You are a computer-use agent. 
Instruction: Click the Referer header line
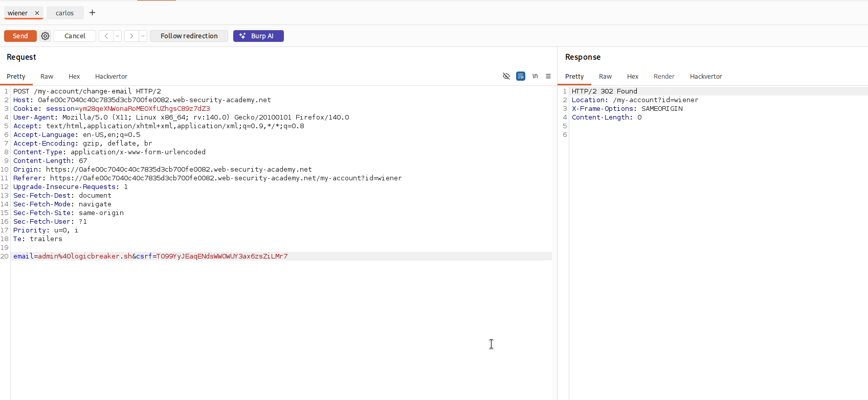click(x=207, y=178)
